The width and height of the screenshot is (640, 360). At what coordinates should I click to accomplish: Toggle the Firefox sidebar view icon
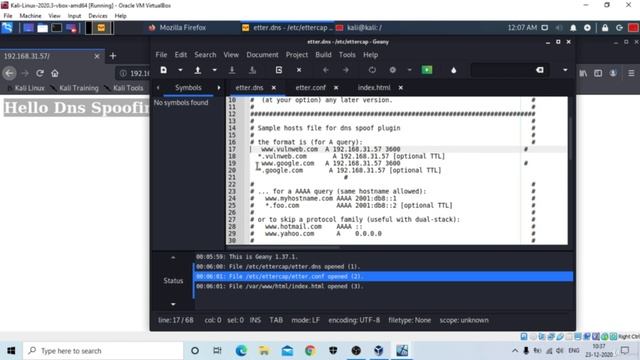[598, 73]
